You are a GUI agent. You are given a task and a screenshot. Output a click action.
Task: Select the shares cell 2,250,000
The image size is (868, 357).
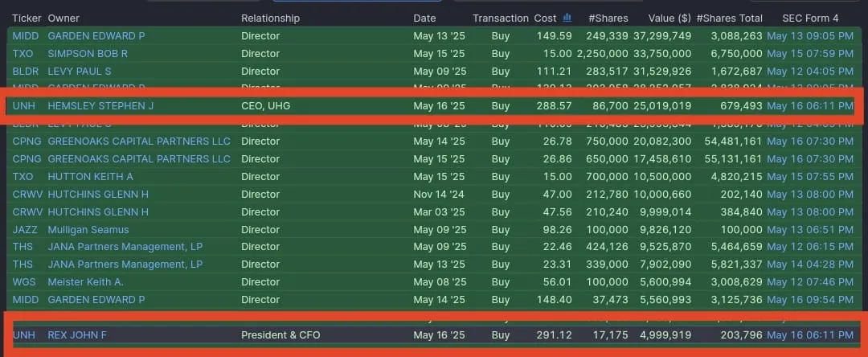coord(602,54)
